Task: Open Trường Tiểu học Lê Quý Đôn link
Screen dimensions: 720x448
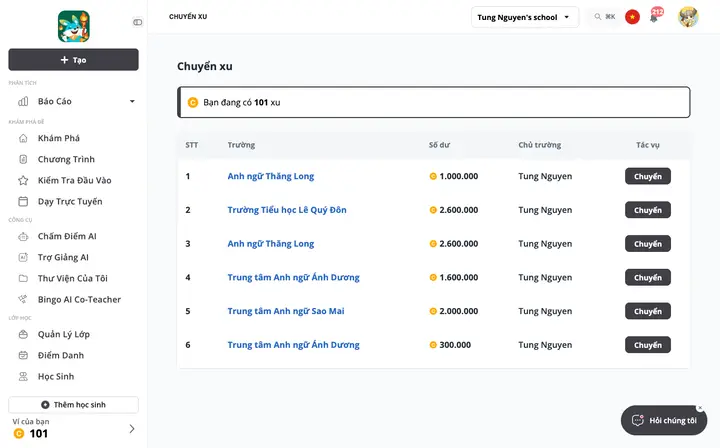Action: (287, 210)
